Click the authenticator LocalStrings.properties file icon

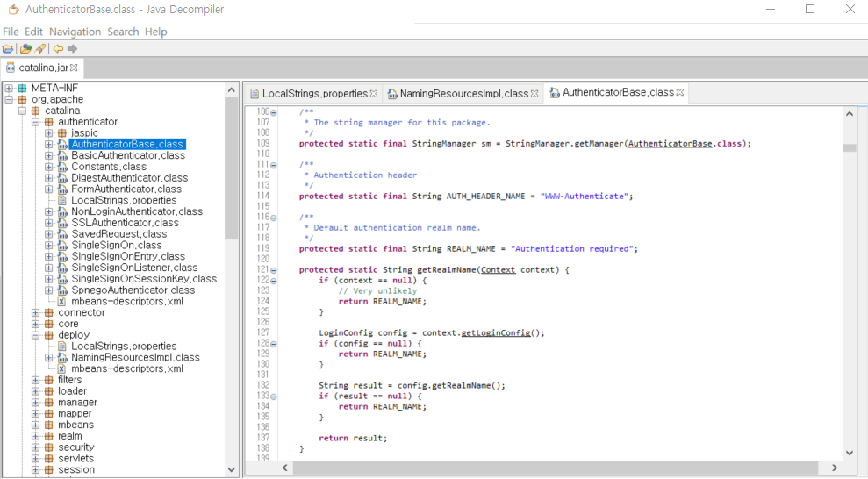62,200
